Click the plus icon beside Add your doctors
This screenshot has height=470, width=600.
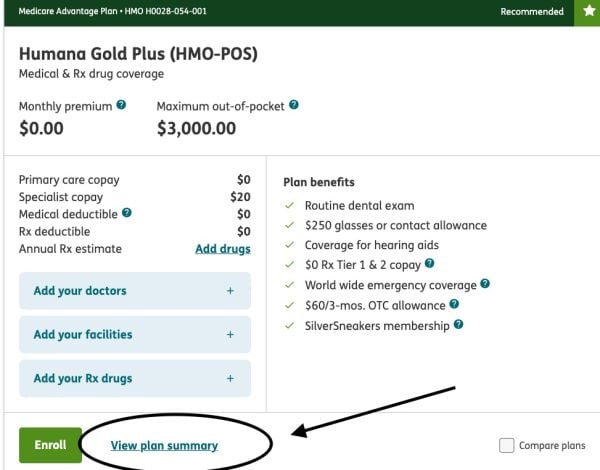click(230, 291)
